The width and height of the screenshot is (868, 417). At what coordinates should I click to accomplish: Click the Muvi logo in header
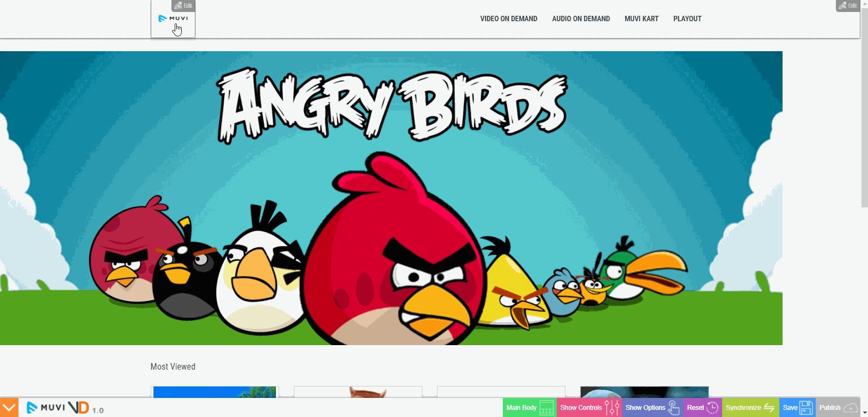(x=173, y=19)
